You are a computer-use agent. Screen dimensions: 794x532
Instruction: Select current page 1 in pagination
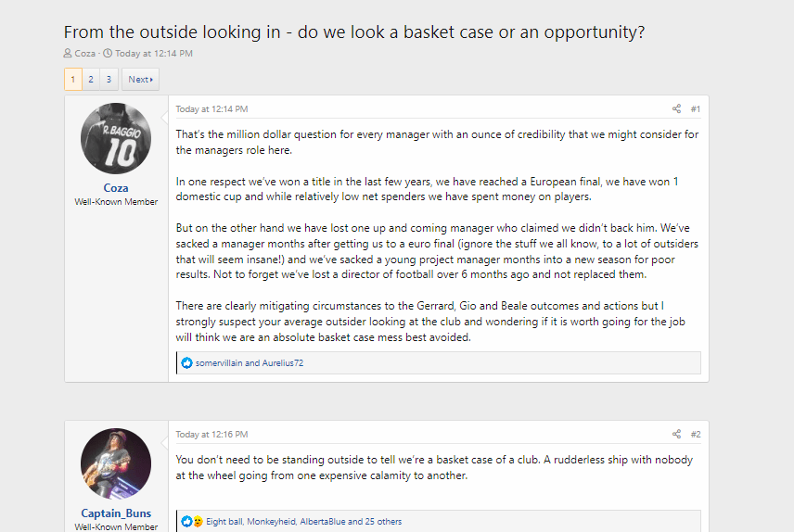(73, 80)
